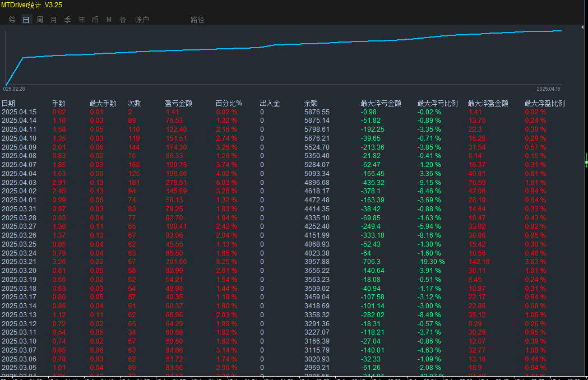Click lots value 3.26
The image size is (588, 380).
[59, 262]
